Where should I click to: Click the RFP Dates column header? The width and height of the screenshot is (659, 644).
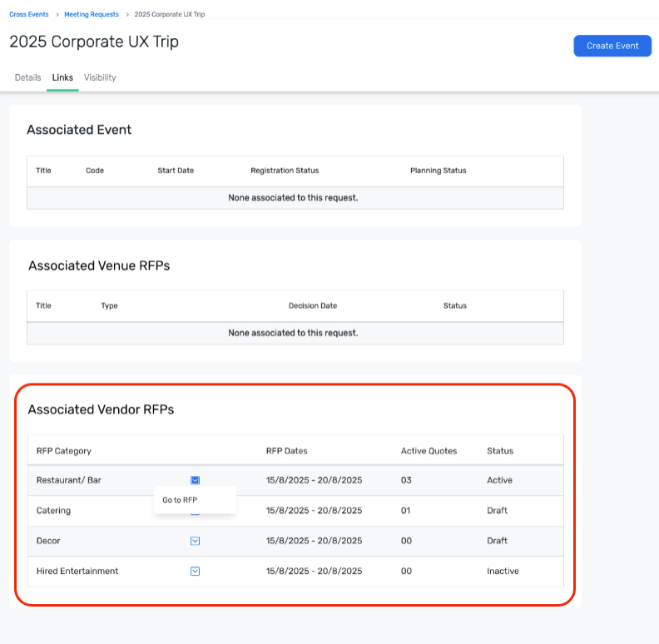tap(286, 451)
